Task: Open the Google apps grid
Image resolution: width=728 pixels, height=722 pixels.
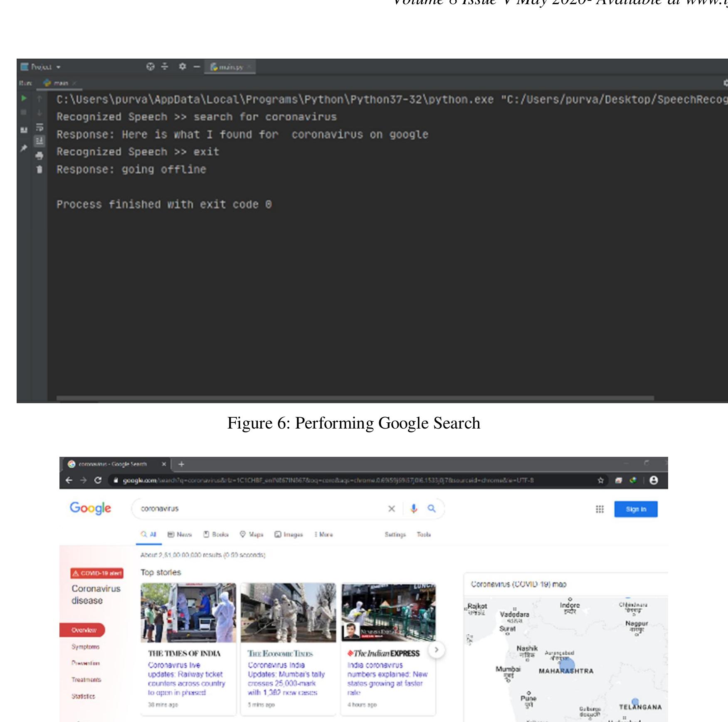Action: [600, 509]
